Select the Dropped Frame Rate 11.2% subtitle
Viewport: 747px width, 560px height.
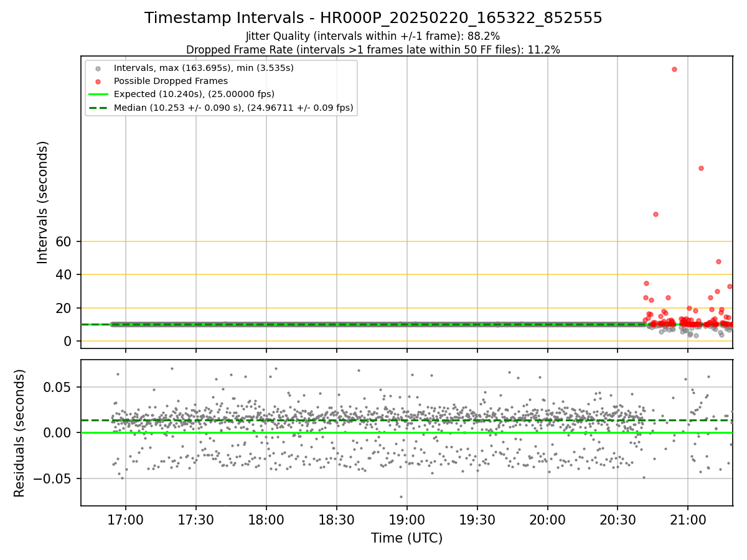point(373,50)
